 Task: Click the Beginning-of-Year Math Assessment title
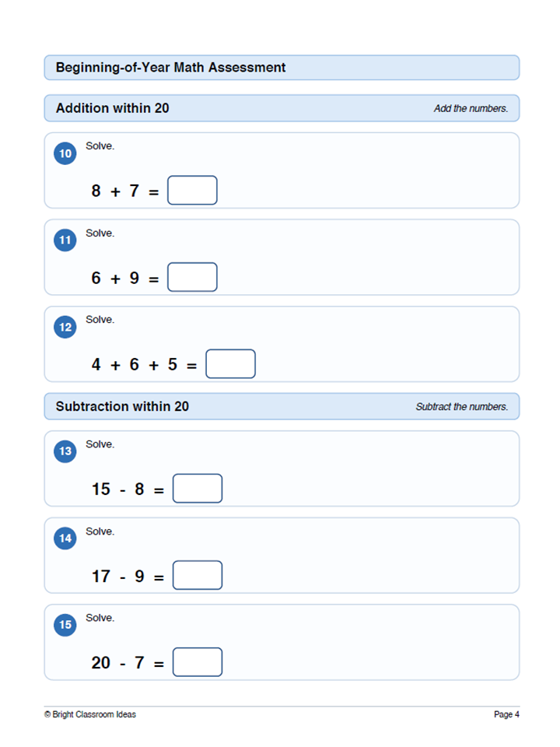170,68
